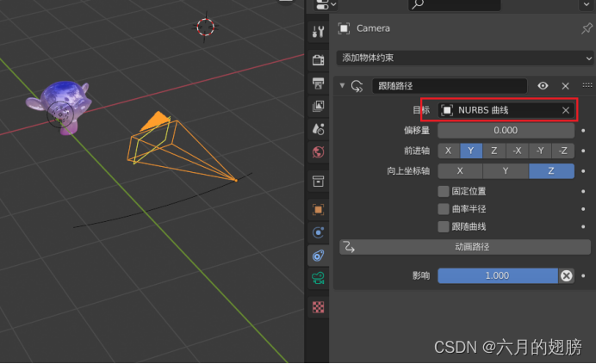
Task: Set up axis 向上坐标轴 to Z
Action: [x=551, y=171]
